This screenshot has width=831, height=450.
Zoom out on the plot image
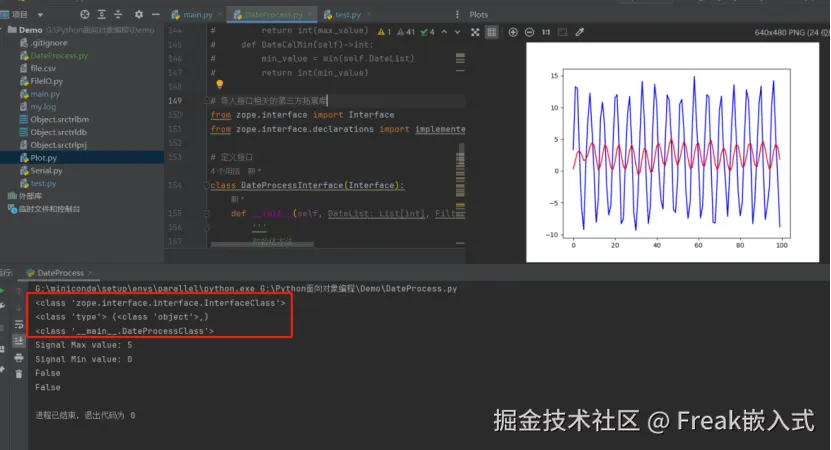pos(529,32)
